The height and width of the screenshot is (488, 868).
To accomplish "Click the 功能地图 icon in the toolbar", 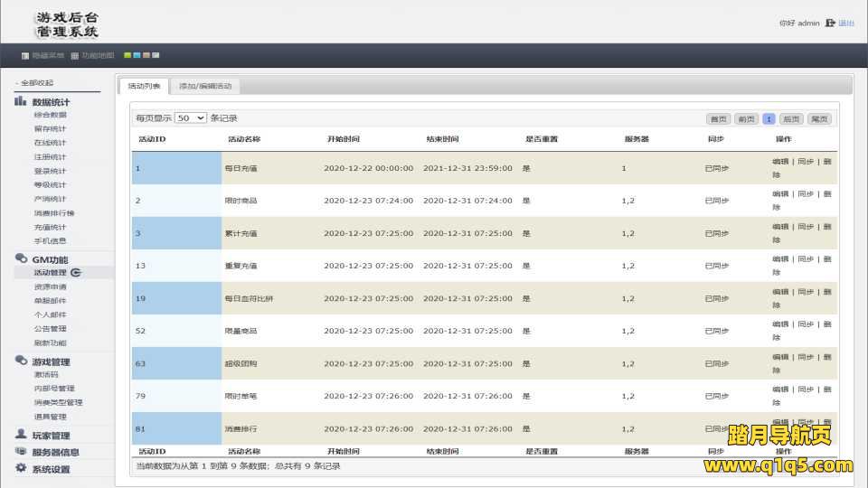I will [x=75, y=56].
